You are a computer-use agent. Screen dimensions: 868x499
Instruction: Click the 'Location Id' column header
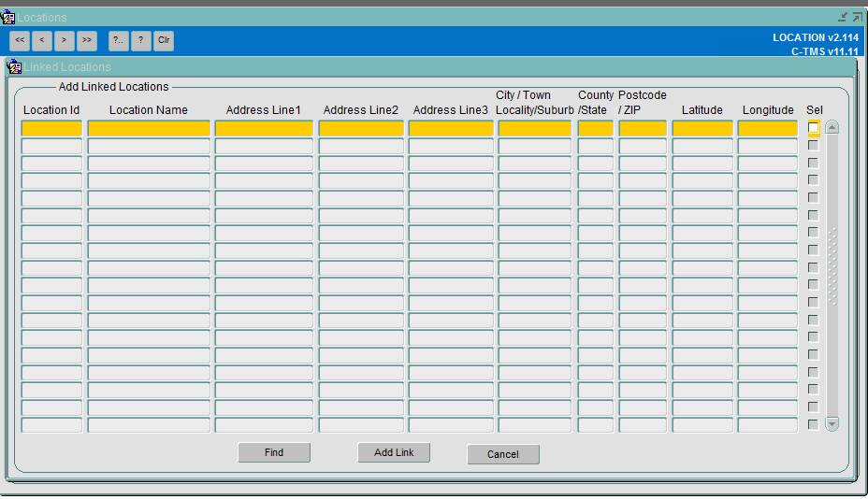click(x=51, y=110)
